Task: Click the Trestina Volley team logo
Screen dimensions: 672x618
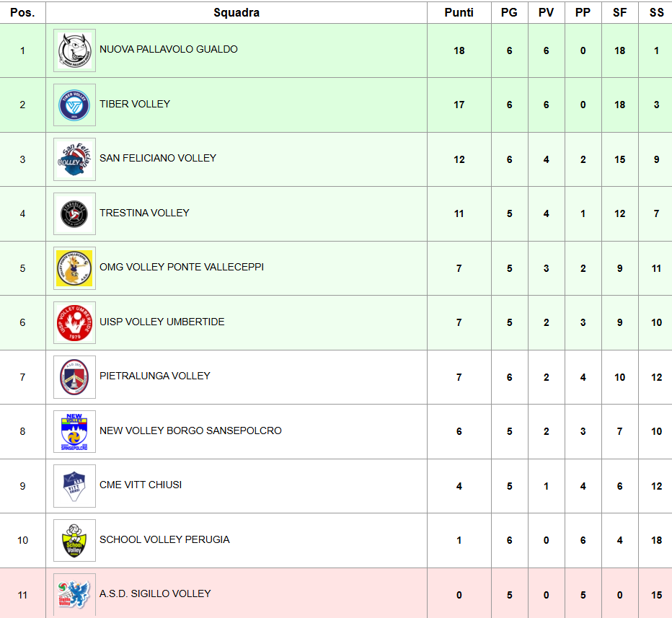Action: click(x=74, y=214)
